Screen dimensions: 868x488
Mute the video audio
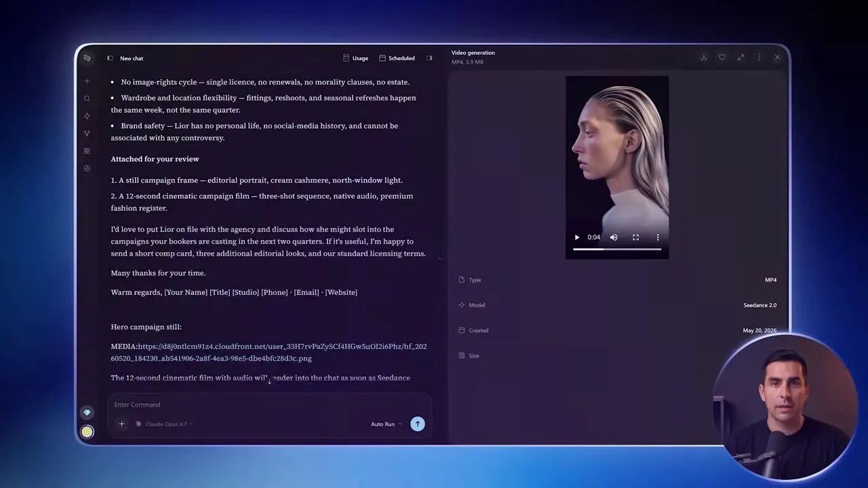point(614,237)
